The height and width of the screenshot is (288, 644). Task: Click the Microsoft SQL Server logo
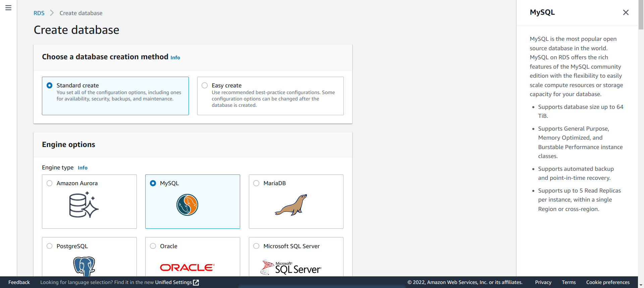[291, 267]
